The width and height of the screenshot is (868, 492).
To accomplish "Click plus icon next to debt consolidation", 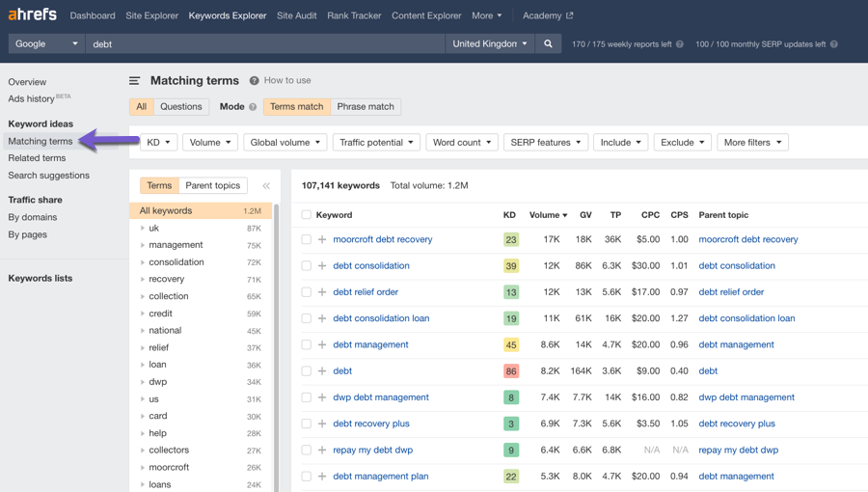I will (322, 265).
